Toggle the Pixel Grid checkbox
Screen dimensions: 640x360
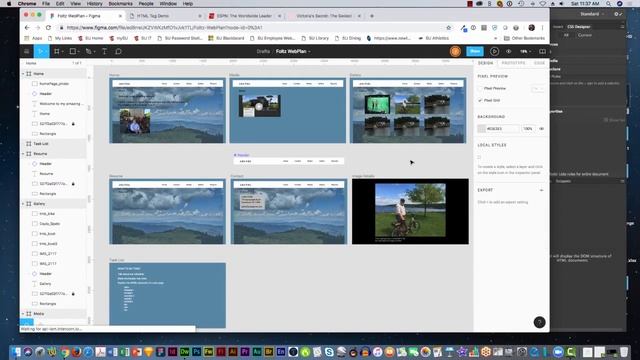480,100
